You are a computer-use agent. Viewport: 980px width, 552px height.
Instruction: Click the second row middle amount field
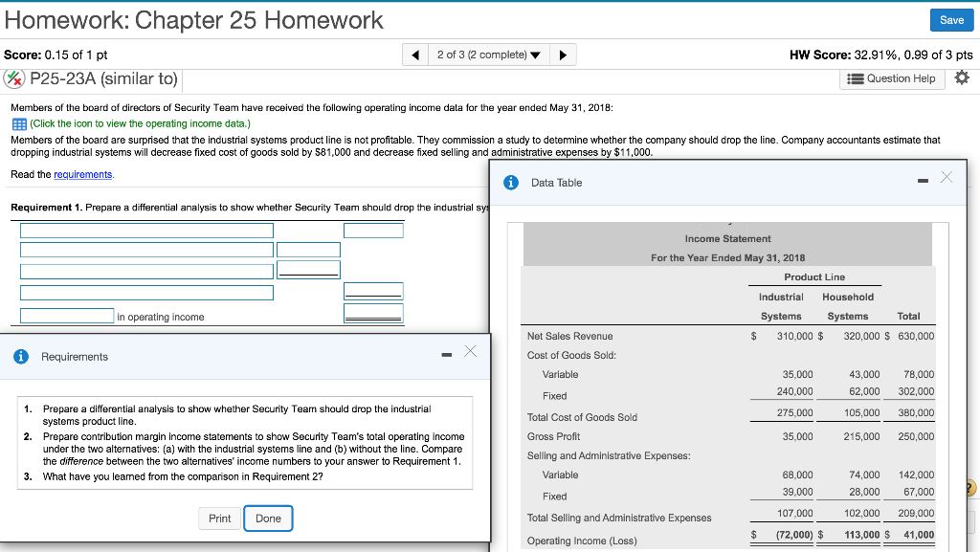[309, 250]
